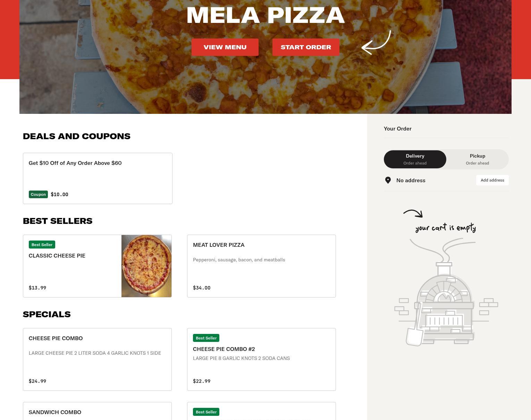Click Best Seller badge on Classic Cheese Pie
This screenshot has width=531, height=420.
pyautogui.click(x=42, y=245)
